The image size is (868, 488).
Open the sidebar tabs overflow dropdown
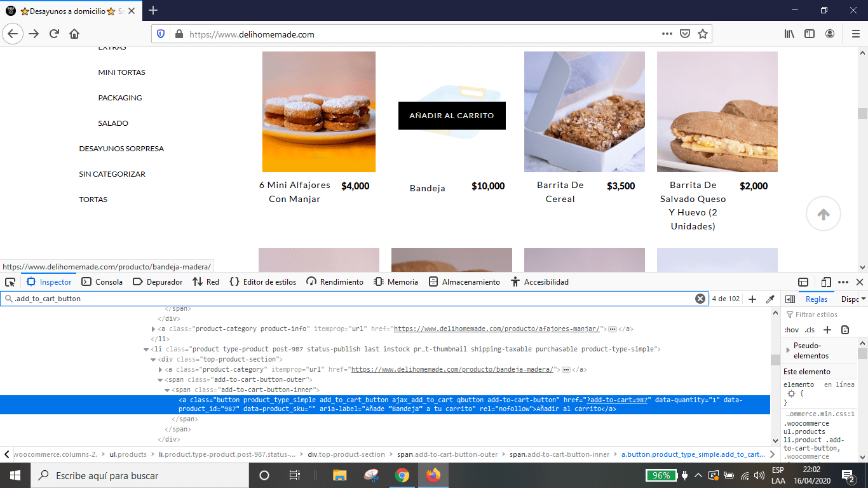pos(863,299)
